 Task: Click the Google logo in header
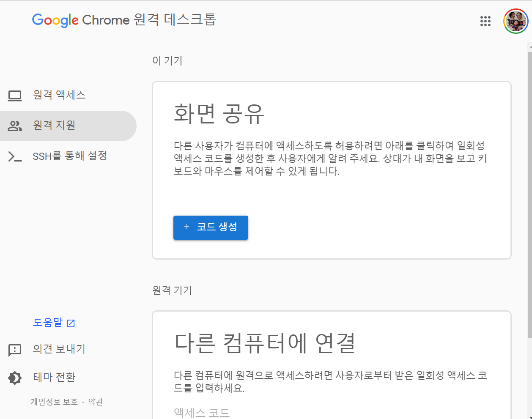point(55,20)
